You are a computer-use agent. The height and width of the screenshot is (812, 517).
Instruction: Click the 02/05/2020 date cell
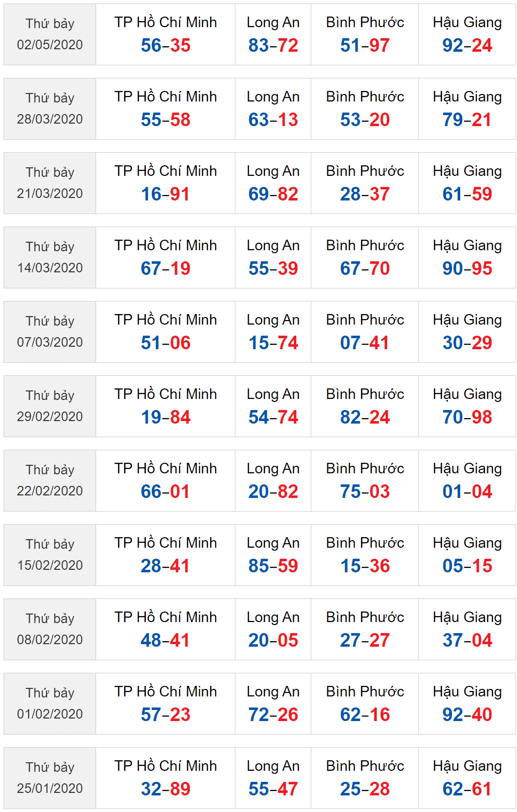[x=50, y=35]
